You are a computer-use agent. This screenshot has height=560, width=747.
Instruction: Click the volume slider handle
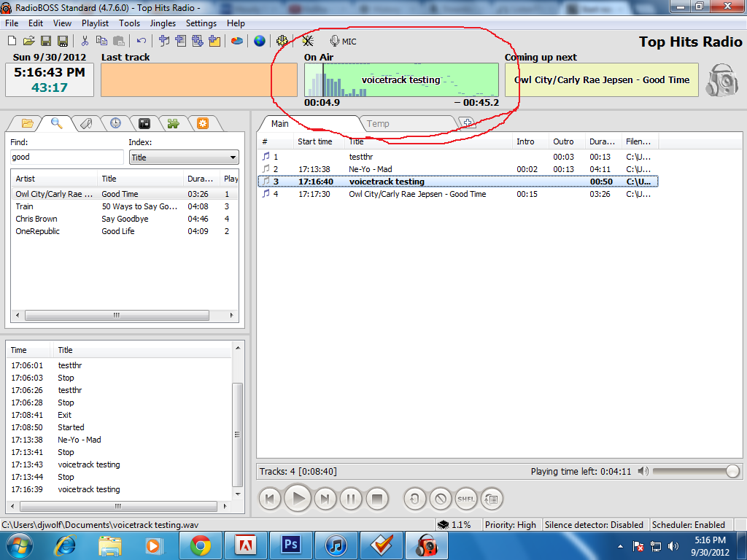pos(732,472)
